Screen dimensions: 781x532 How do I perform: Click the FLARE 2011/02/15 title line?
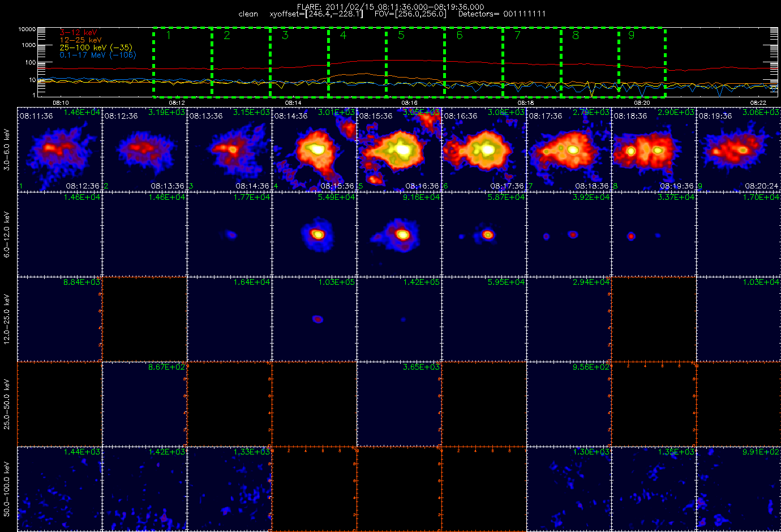tap(390, 7)
